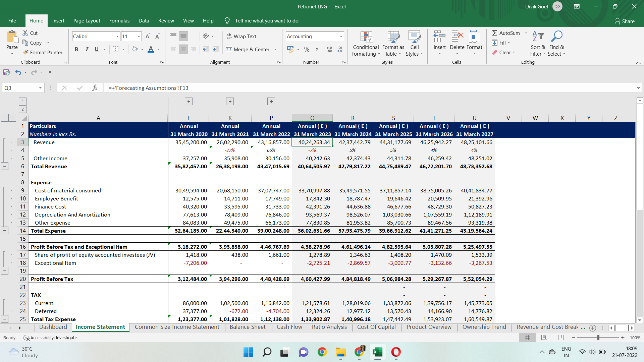644x362 pixels.
Task: Open the font size dropdown
Action: [139, 36]
